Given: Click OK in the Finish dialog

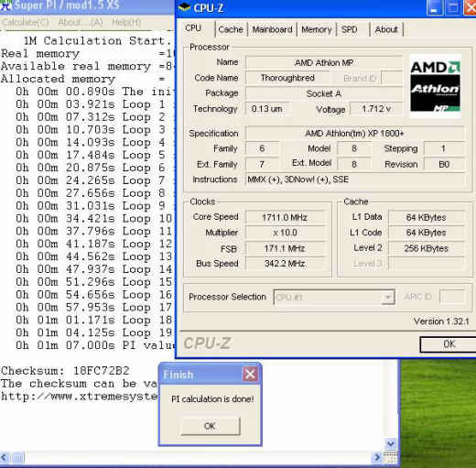Looking at the screenshot, I should click(211, 426).
